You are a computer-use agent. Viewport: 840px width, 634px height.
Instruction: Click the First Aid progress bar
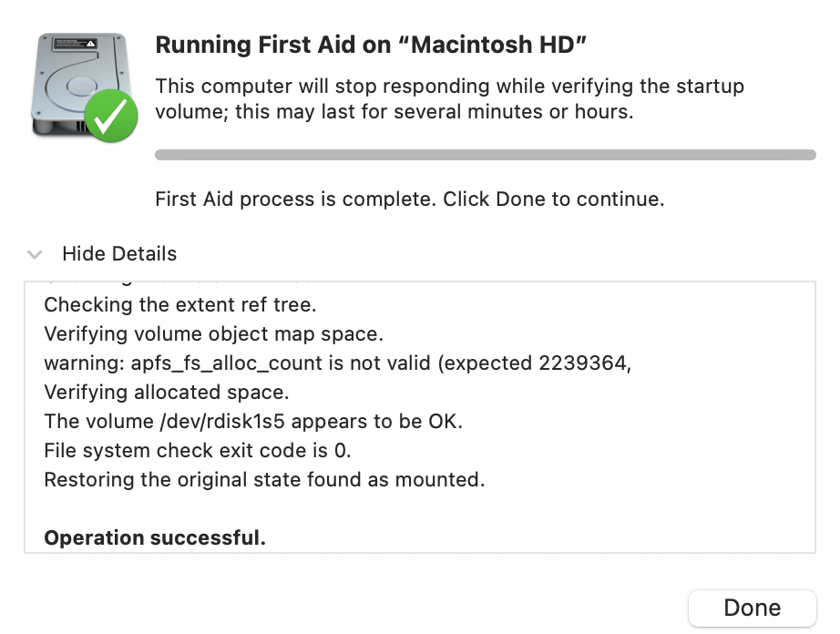485,155
